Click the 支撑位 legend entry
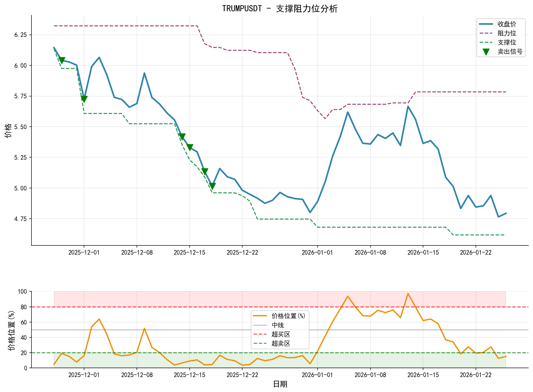Viewport: 533px width, 392px height. (507, 42)
